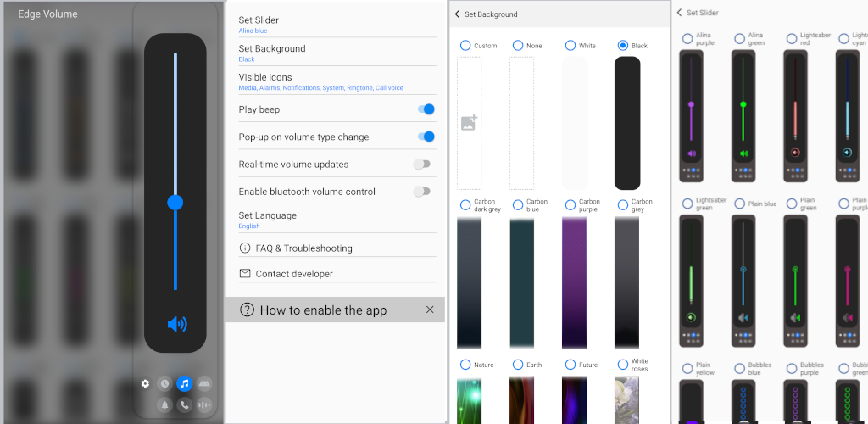Click the Carbon blue background preview
Image resolution: width=868 pixels, height=424 pixels.
click(x=522, y=282)
